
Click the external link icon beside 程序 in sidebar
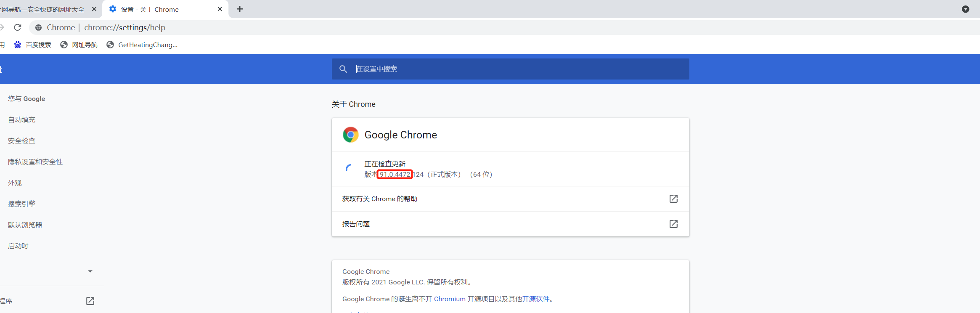click(90, 301)
